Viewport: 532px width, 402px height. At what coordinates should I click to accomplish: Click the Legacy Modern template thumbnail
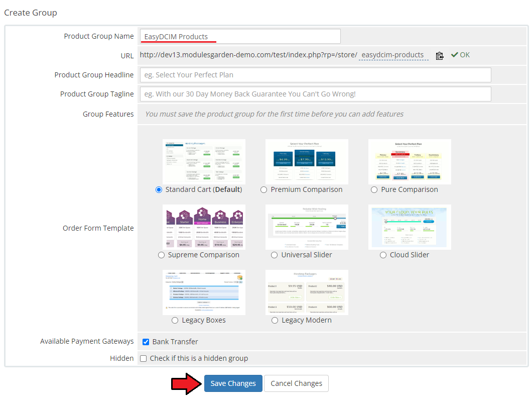[x=307, y=292]
